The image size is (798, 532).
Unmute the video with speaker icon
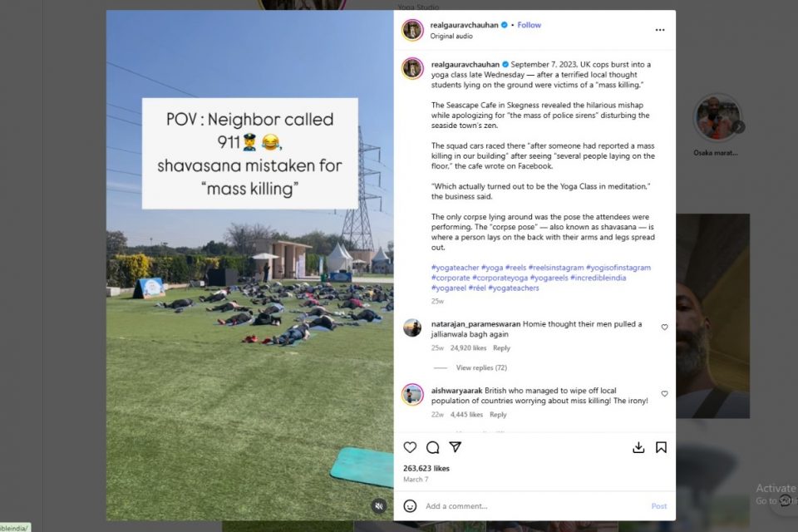point(379,506)
